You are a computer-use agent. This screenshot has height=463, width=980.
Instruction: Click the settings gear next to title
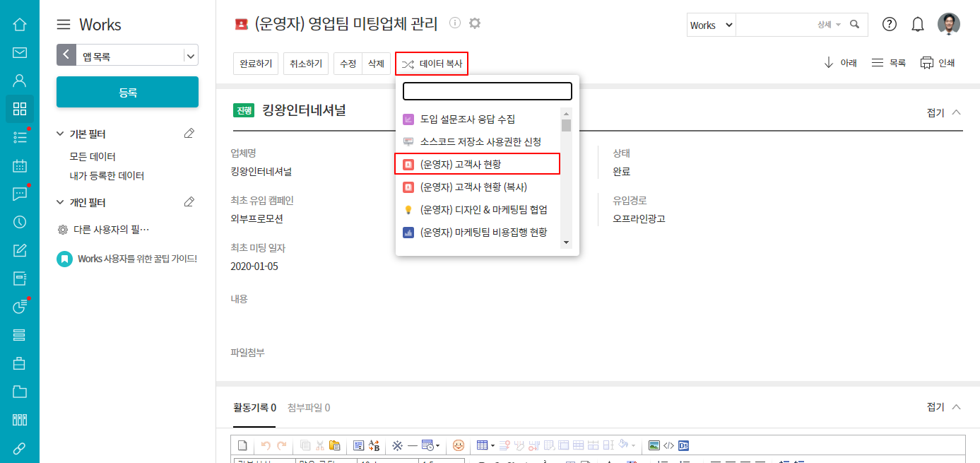click(x=475, y=23)
